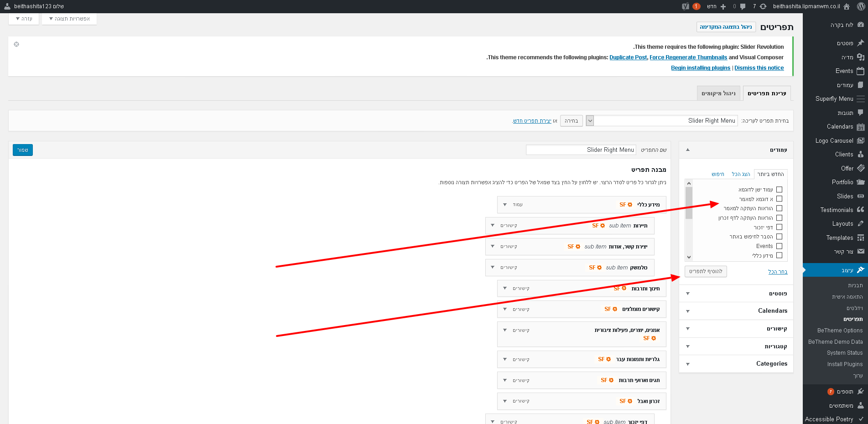The width and height of the screenshot is (868, 424).
Task: Click the blue Save menu button
Action: click(x=23, y=150)
